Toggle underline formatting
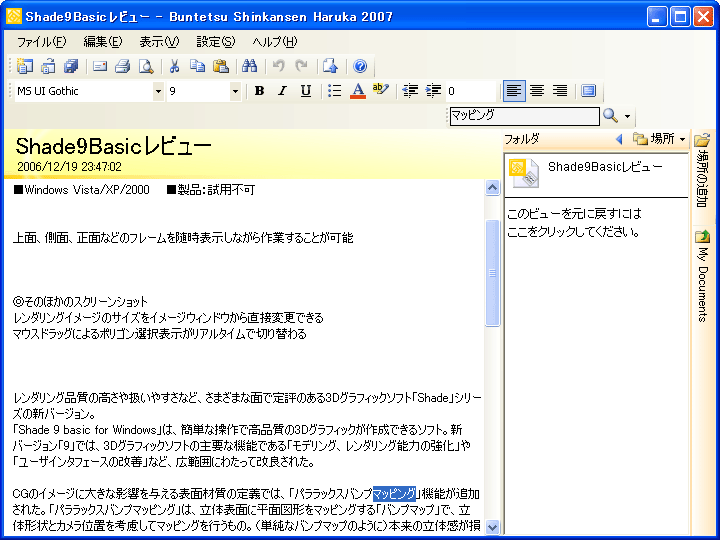The image size is (720, 540). [305, 91]
